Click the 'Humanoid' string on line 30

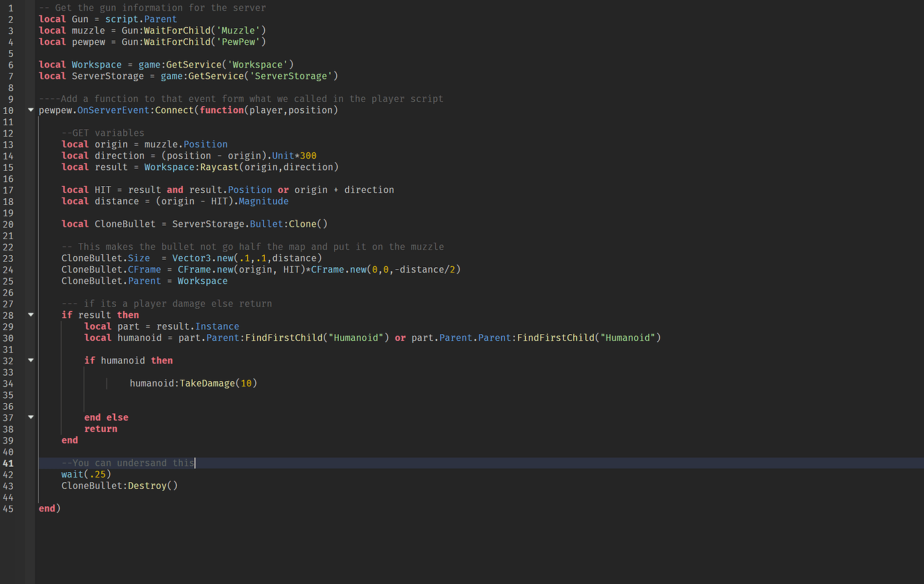[x=355, y=338]
